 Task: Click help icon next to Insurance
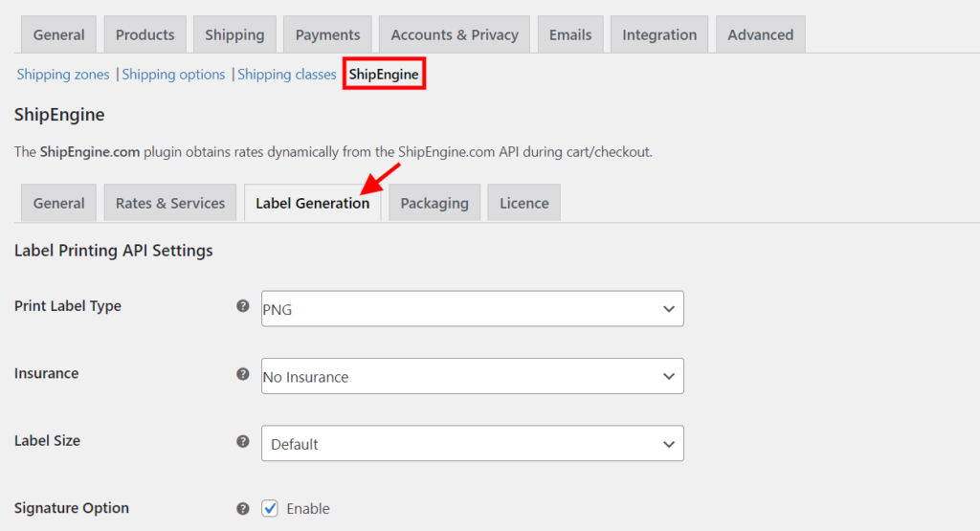click(x=242, y=373)
